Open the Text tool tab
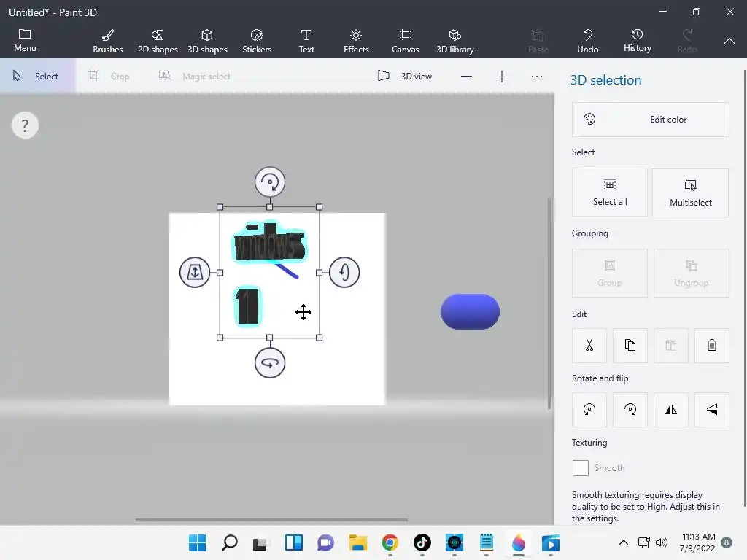 point(306,41)
